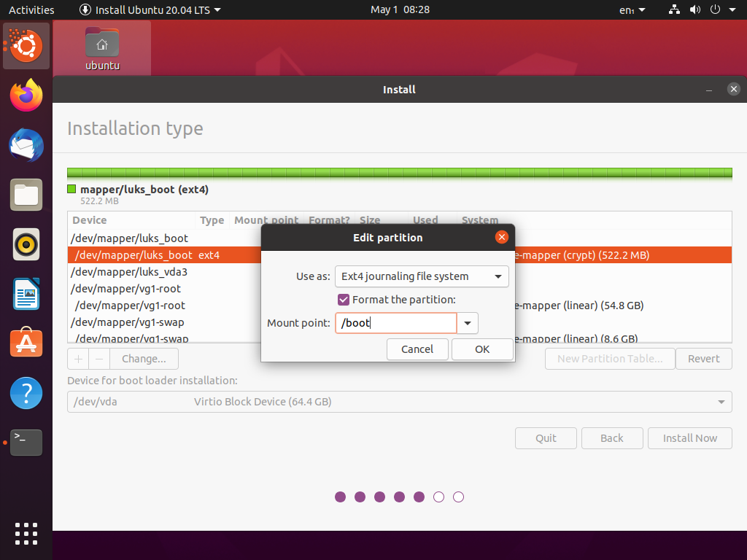Open the Activities overview
This screenshot has height=560, width=747.
tap(31, 9)
